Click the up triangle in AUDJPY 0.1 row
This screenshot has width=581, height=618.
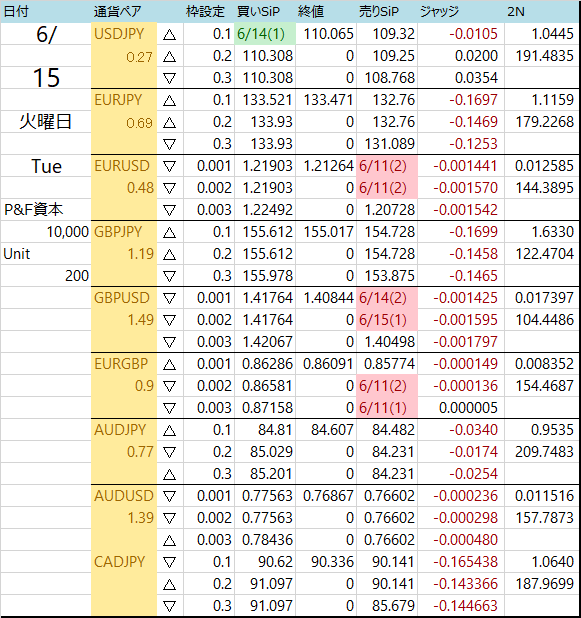click(x=169, y=430)
